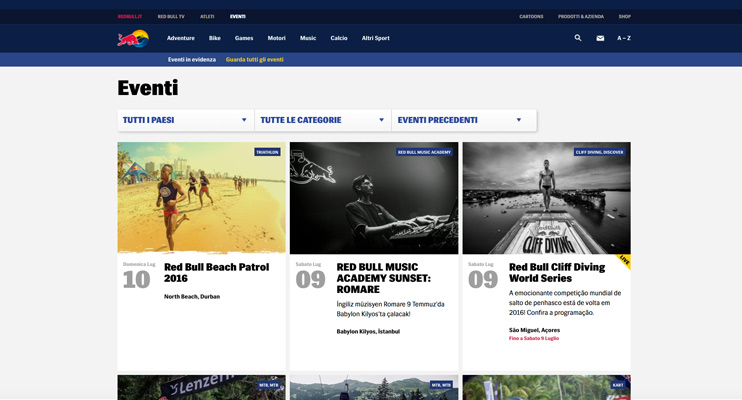Select the Eventi in evidenza tab

click(x=192, y=60)
